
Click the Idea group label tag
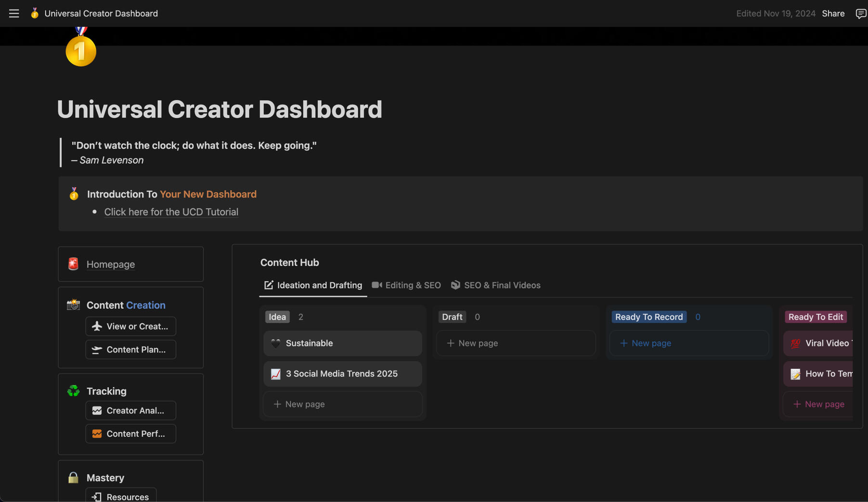[277, 317]
